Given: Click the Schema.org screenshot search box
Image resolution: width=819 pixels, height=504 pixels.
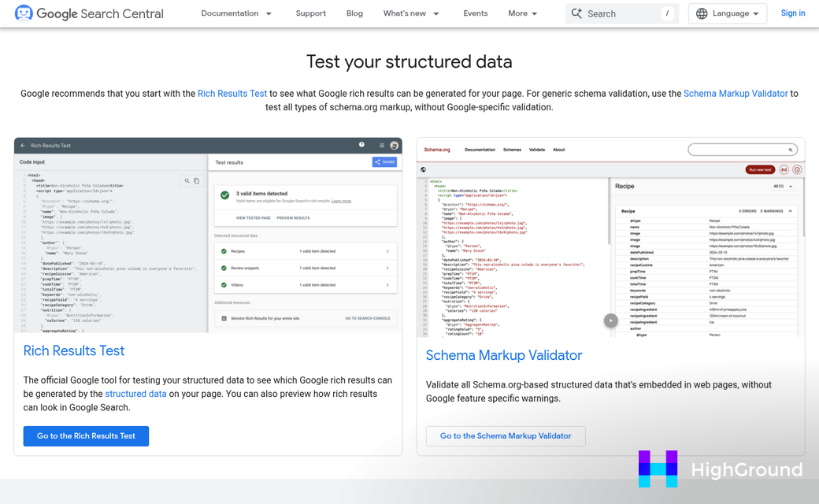Looking at the screenshot, I should [x=742, y=150].
